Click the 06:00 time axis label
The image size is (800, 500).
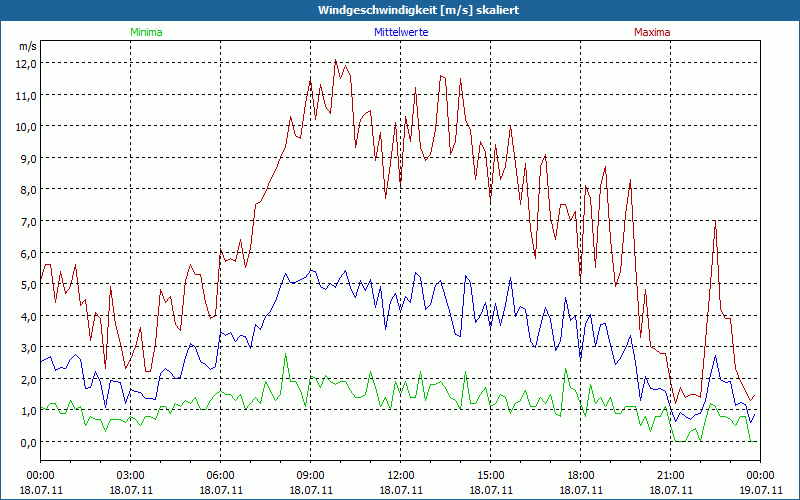220,475
